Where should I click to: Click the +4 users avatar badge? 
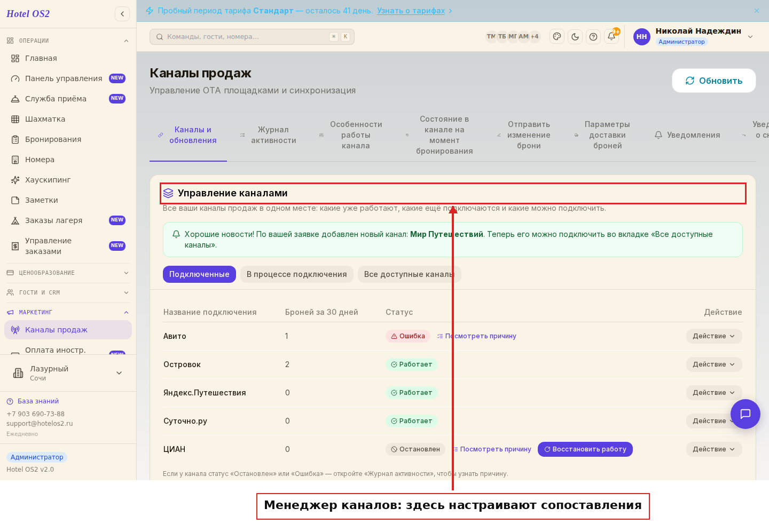535,36
